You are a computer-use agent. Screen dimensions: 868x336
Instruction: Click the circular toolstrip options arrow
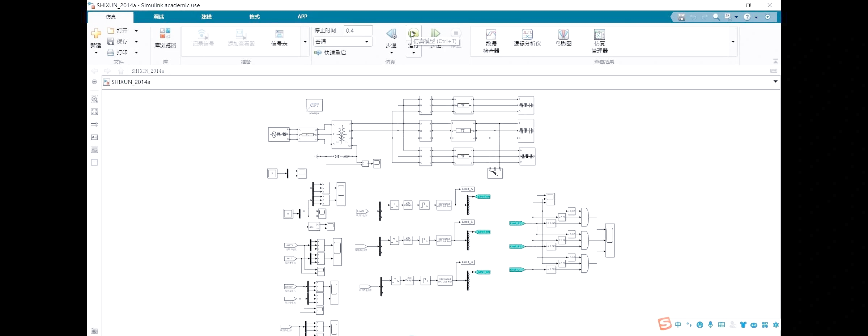tap(768, 17)
